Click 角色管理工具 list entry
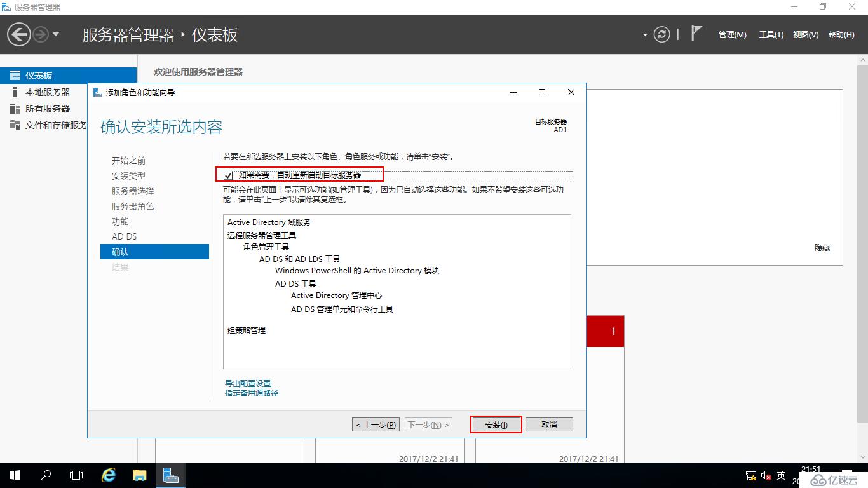868x488 pixels. pyautogui.click(x=266, y=247)
